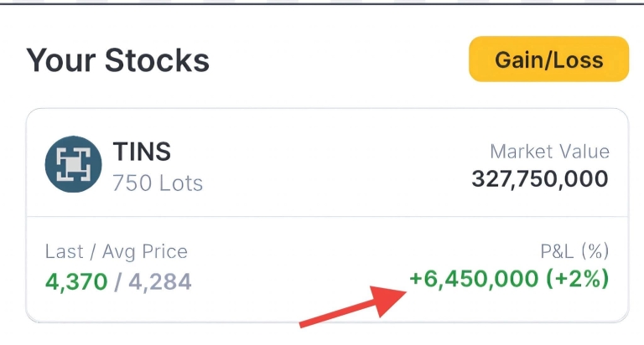Click the P&L (%) label

pyautogui.click(x=574, y=251)
